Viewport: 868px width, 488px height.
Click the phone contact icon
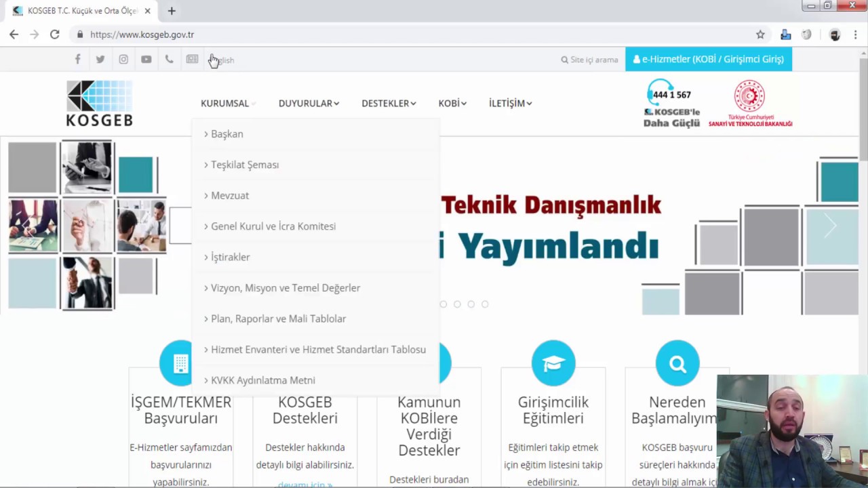click(169, 60)
